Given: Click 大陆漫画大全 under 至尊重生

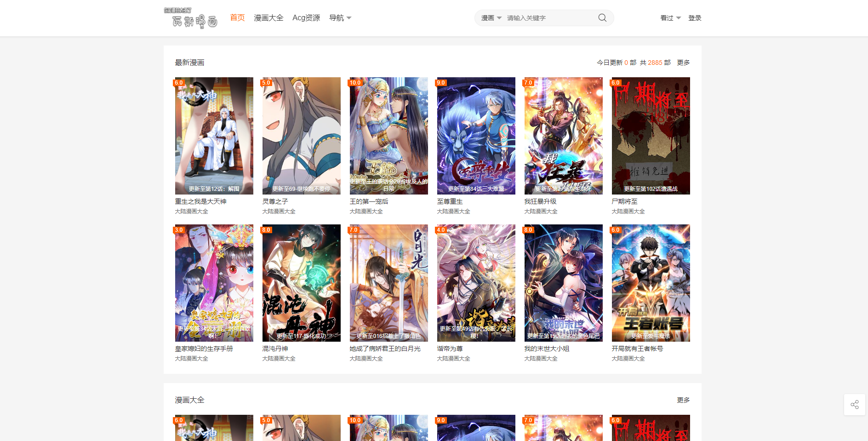Looking at the screenshot, I should (453, 212).
